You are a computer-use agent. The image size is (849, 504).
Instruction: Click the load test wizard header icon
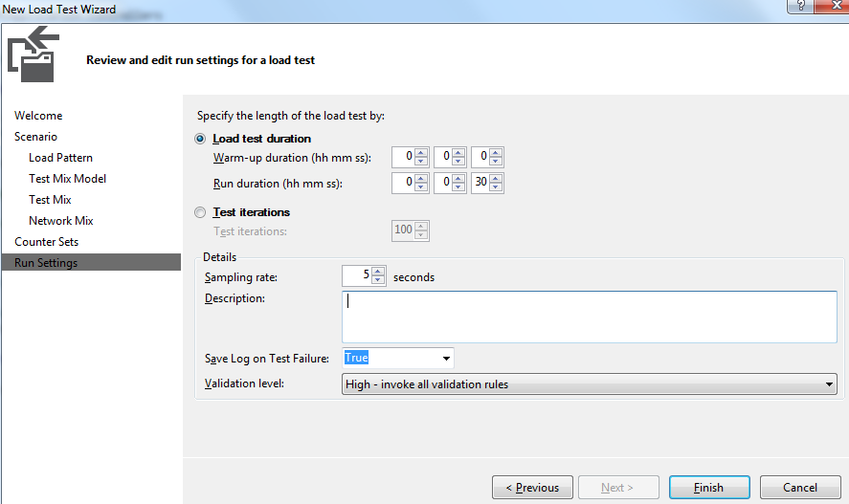(34, 53)
